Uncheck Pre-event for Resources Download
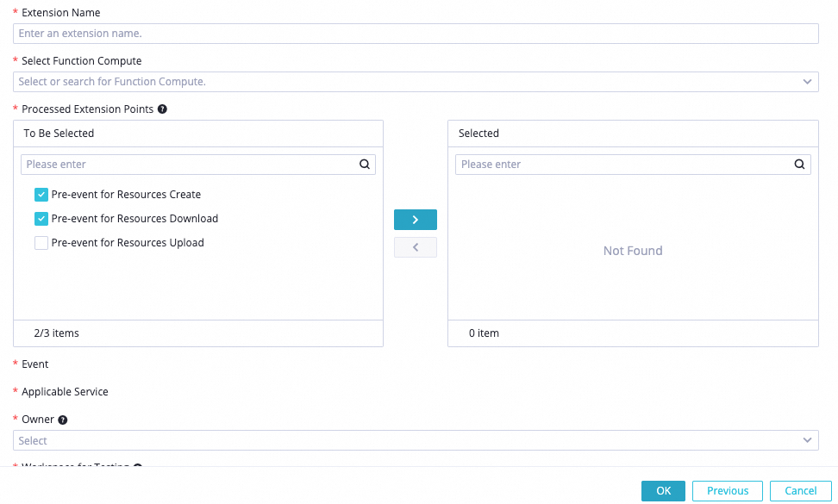The height and width of the screenshot is (504, 838). click(x=41, y=219)
